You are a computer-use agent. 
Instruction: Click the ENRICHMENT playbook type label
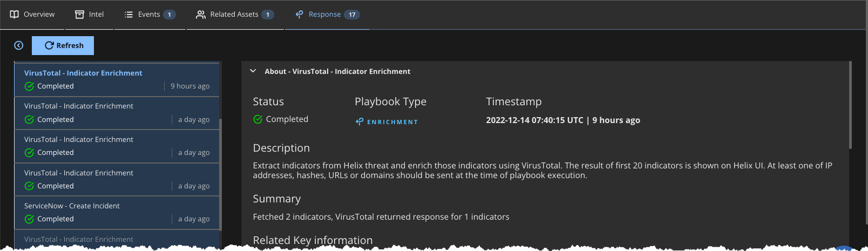tap(392, 123)
